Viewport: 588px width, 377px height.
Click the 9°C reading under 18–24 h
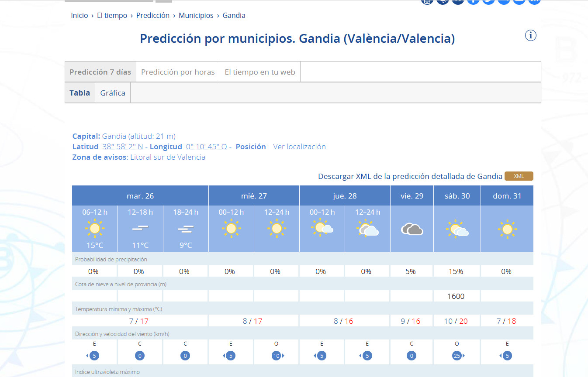coord(186,245)
